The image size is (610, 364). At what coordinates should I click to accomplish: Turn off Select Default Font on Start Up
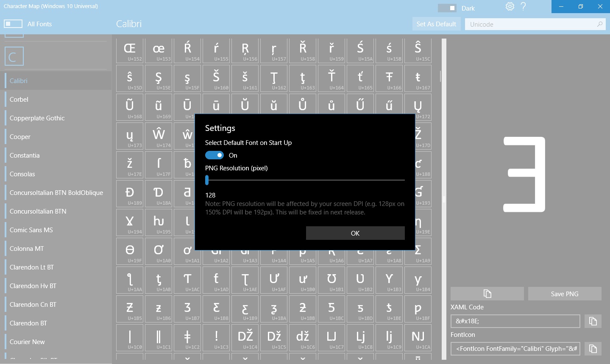coord(214,155)
